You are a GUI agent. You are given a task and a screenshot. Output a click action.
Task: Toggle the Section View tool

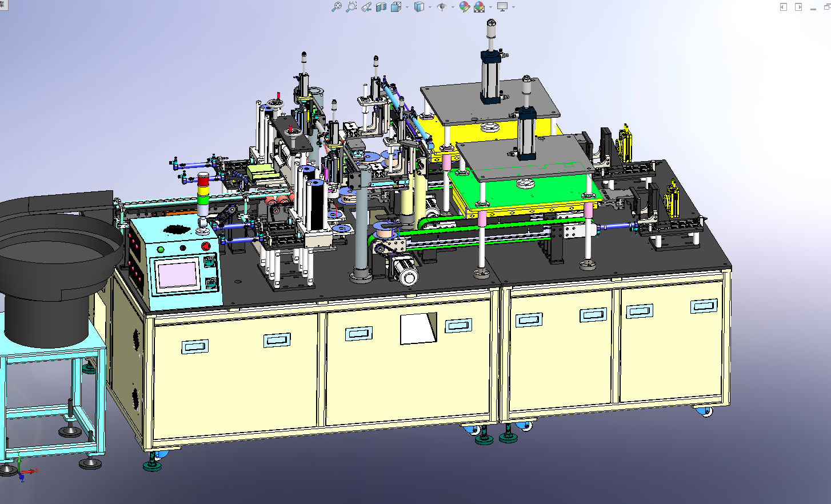[x=381, y=7]
